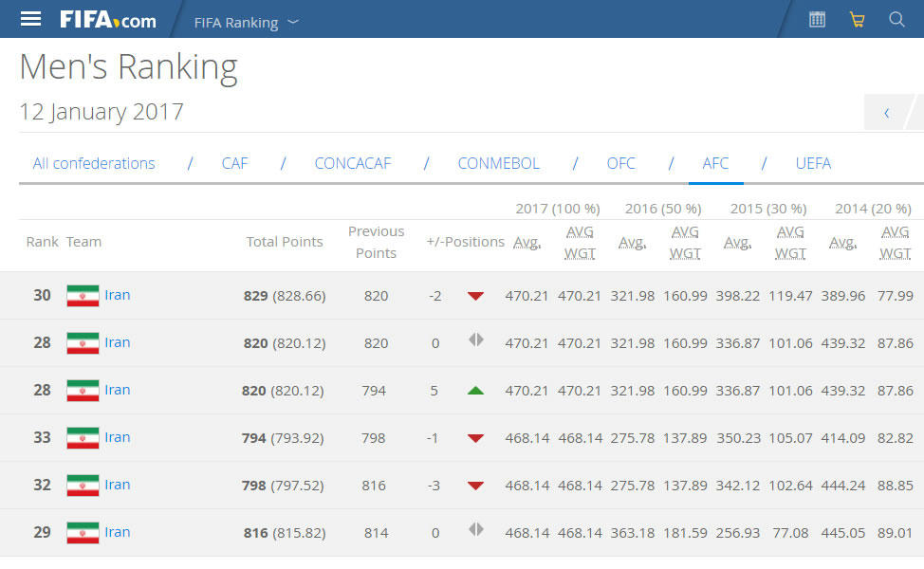
Task: Select the UEFA confederation tab
Action: (813, 163)
